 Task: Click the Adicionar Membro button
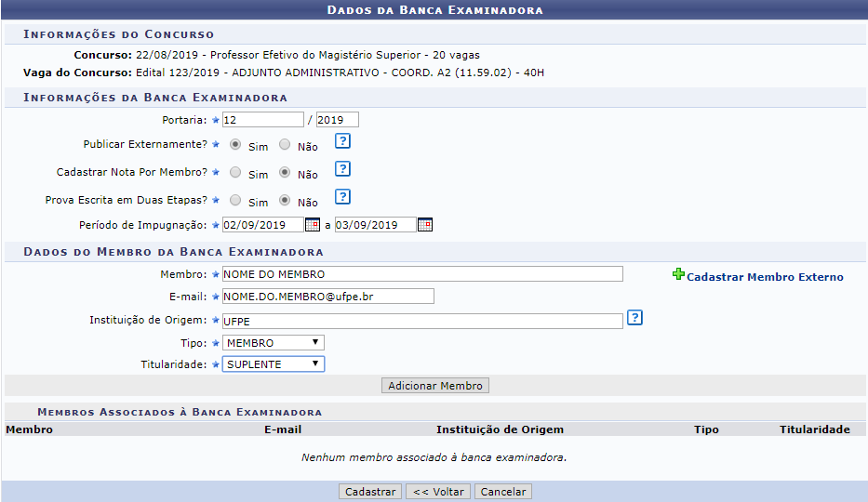[435, 386]
